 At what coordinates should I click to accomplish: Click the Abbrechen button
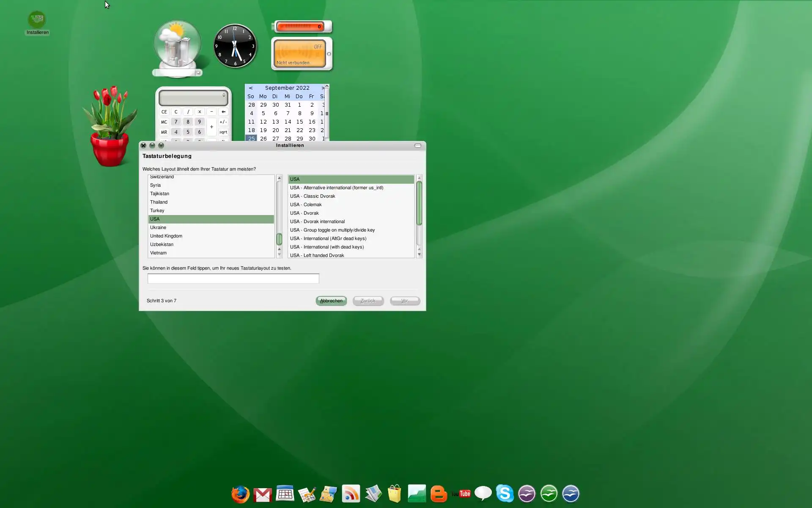331,301
